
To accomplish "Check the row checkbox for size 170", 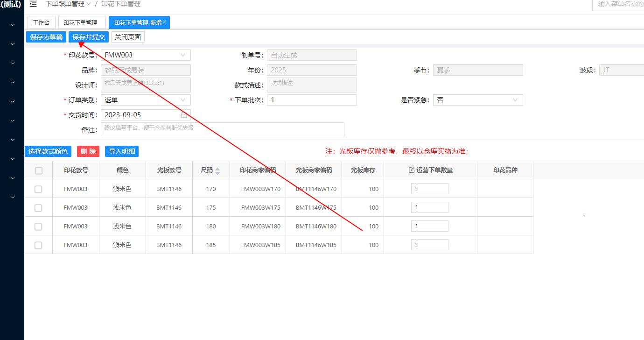I will pyautogui.click(x=38, y=189).
